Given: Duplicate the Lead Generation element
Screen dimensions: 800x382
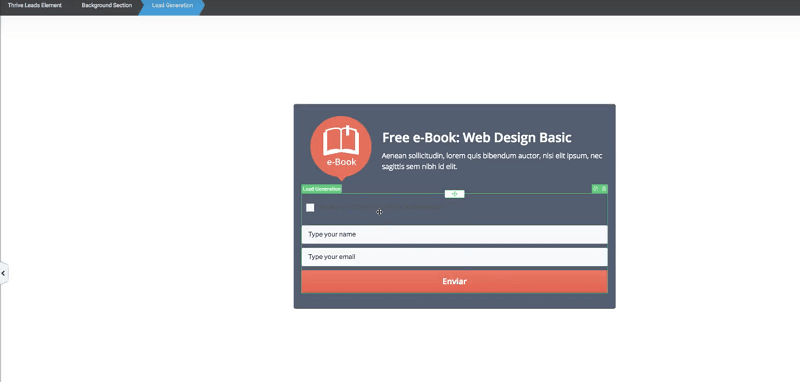Looking at the screenshot, I should tap(595, 189).
